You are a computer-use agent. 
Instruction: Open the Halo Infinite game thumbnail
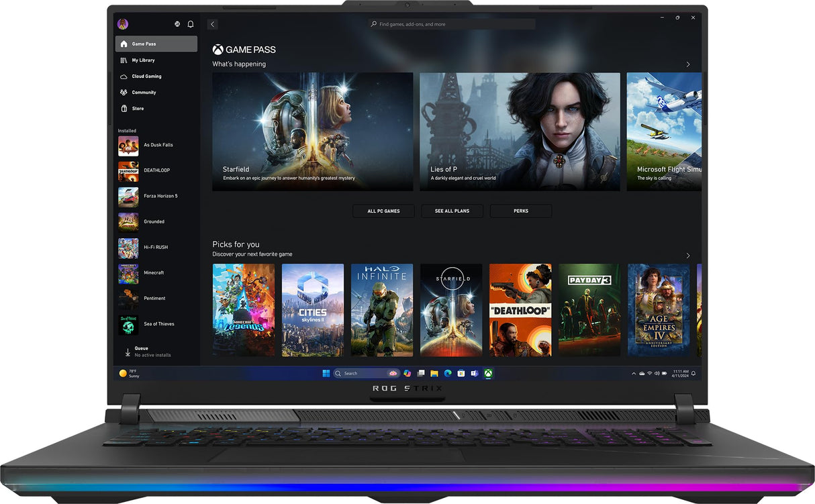click(382, 310)
